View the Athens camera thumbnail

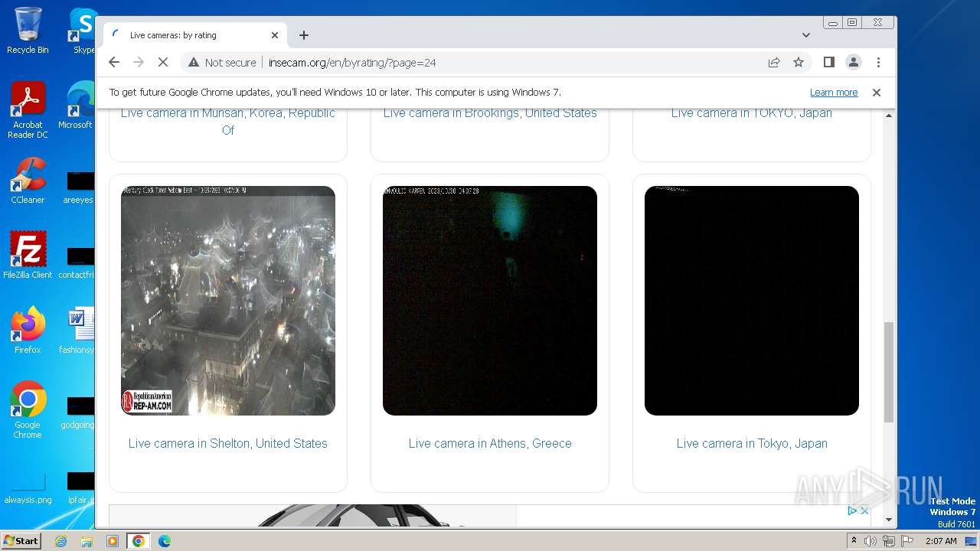click(x=490, y=301)
